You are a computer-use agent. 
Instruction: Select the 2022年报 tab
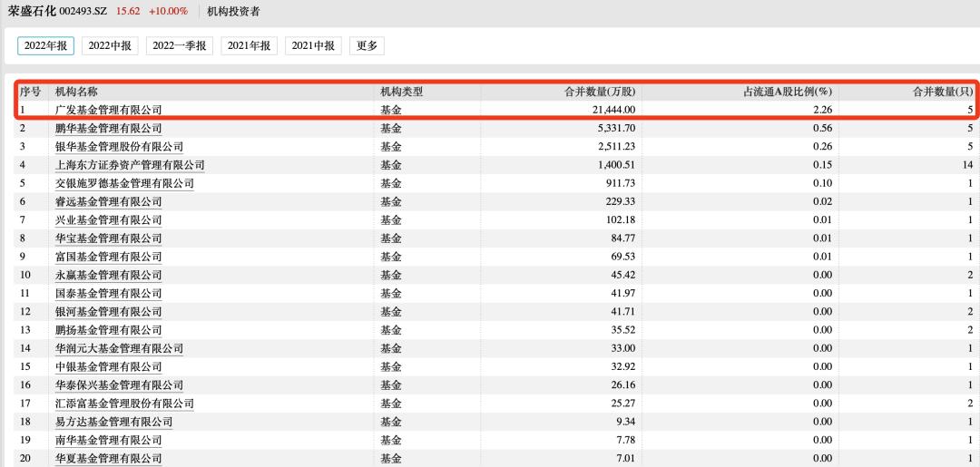click(x=45, y=46)
